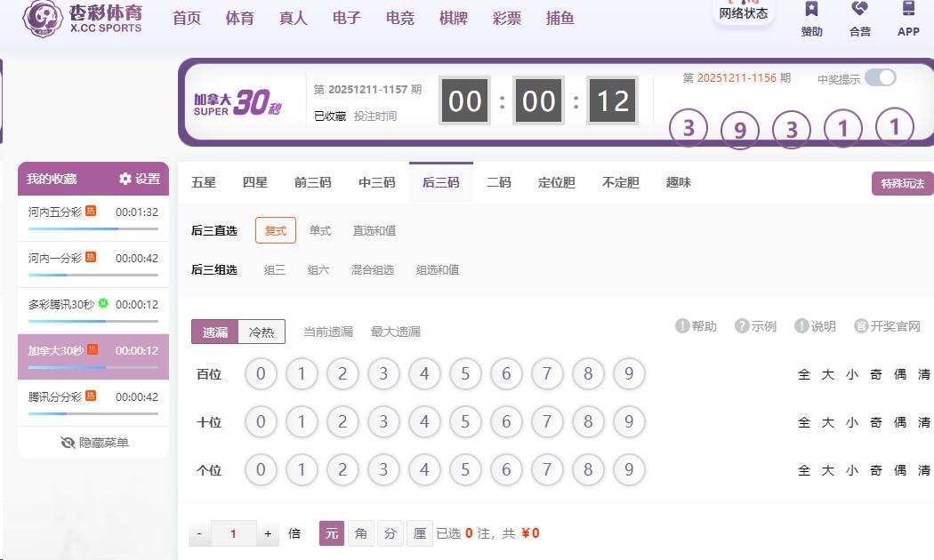The width and height of the screenshot is (934, 560).
Task: Open the 开奖官网 official results icon
Action: (861, 326)
